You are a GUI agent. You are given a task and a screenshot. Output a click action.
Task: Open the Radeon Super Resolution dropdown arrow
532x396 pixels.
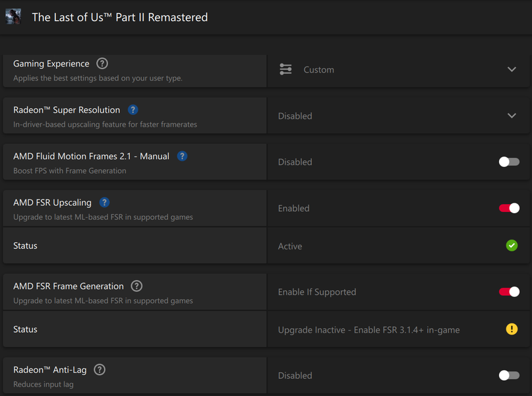point(512,115)
